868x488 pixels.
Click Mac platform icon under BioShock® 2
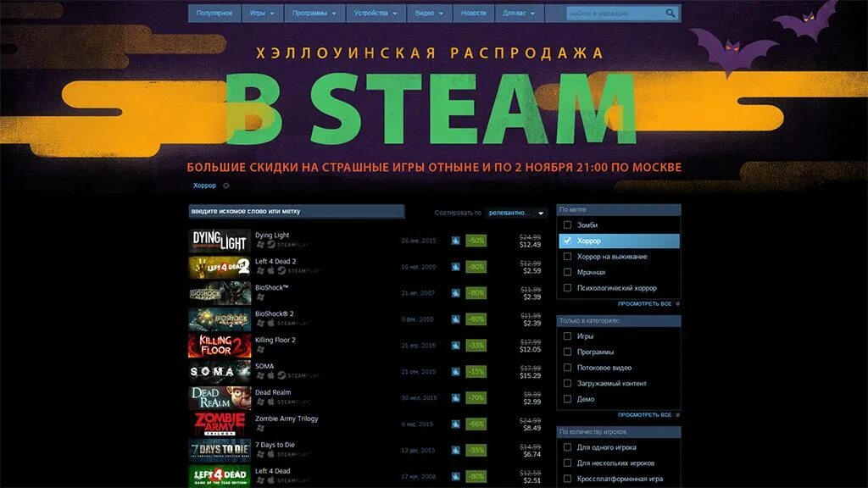pos(270,323)
